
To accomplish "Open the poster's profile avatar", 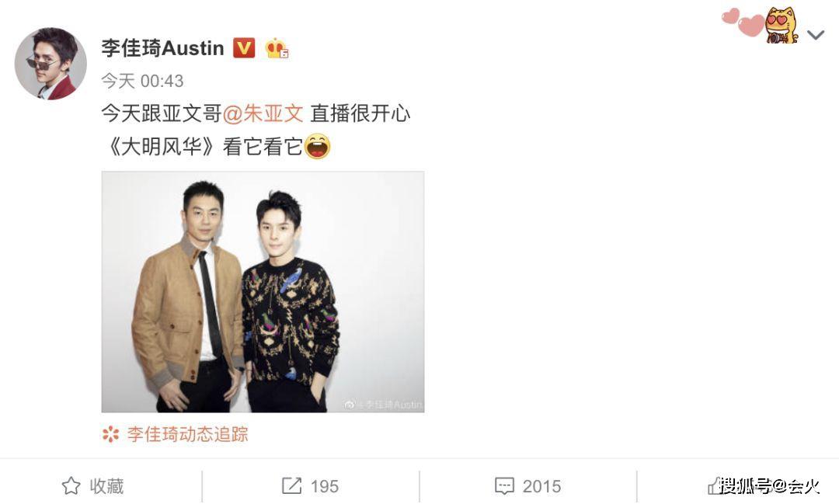I will tap(50, 64).
